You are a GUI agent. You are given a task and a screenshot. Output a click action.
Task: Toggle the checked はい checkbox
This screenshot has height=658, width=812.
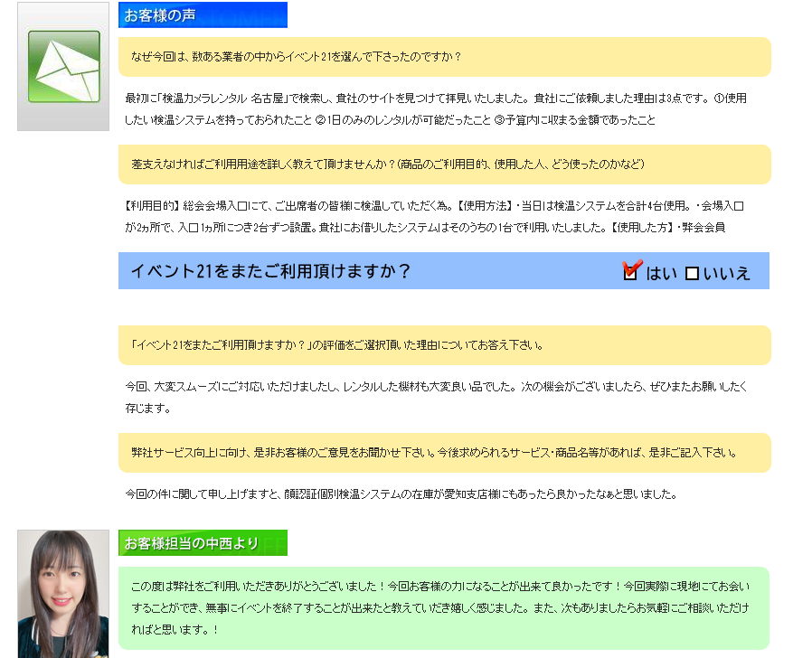[x=631, y=272]
